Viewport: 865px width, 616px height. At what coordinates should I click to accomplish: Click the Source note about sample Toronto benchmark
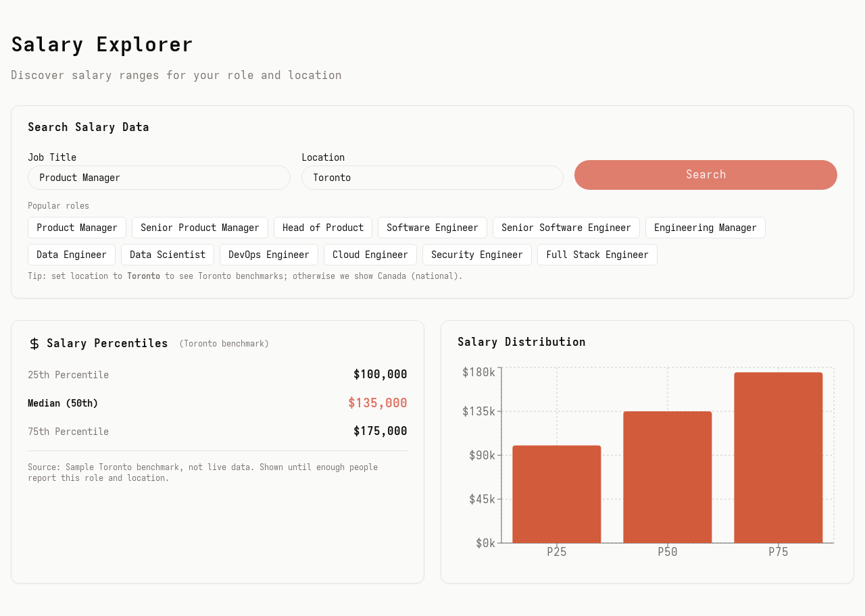[x=203, y=473]
